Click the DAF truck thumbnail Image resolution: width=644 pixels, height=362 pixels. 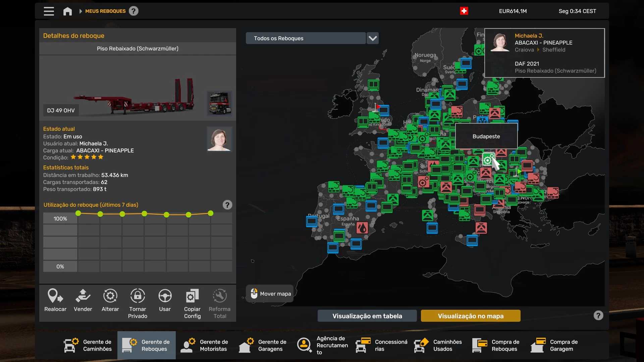click(x=220, y=103)
